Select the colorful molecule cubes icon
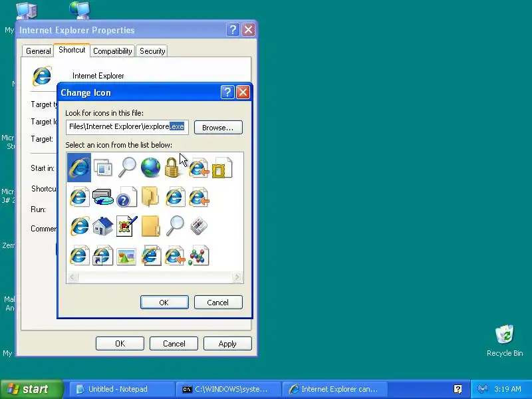This screenshot has width=532, height=399. (198, 255)
